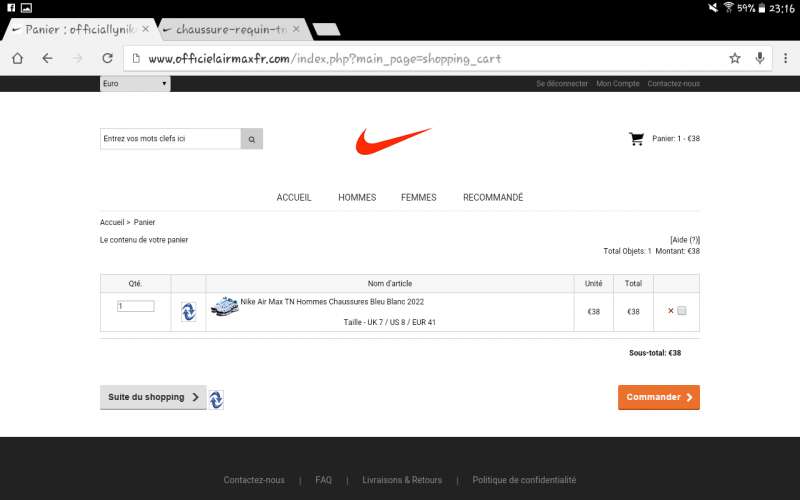The width and height of the screenshot is (800, 500).
Task: Open the browser three-dot menu
Action: click(785, 58)
